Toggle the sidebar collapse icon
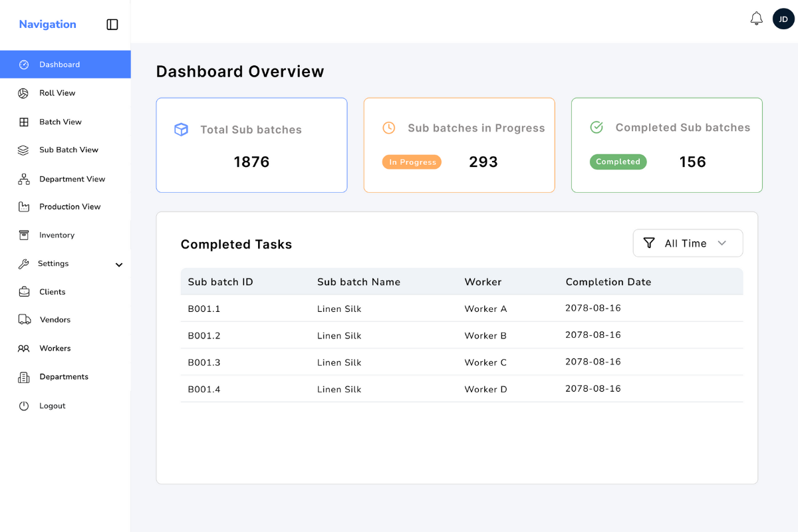 coord(112,25)
